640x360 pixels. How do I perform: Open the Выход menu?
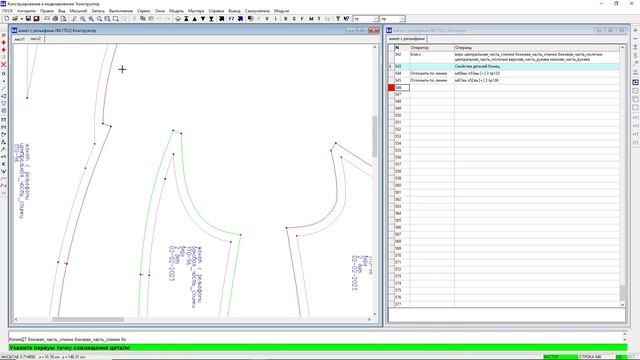234,11
